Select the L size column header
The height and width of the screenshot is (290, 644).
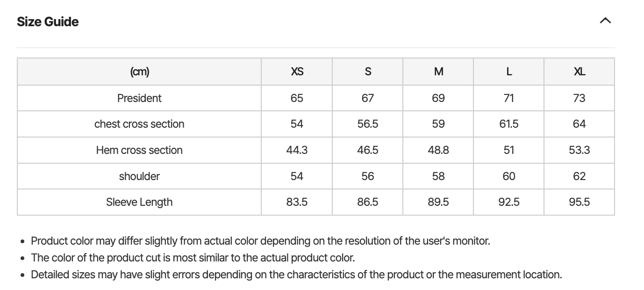[509, 72]
